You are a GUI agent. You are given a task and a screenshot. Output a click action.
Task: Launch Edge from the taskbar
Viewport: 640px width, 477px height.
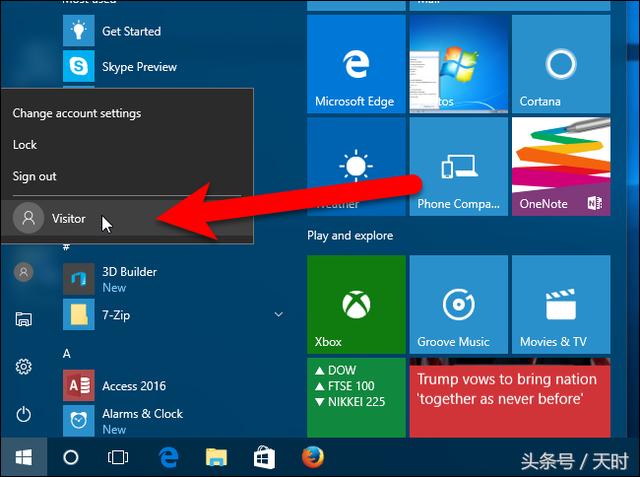(168, 457)
